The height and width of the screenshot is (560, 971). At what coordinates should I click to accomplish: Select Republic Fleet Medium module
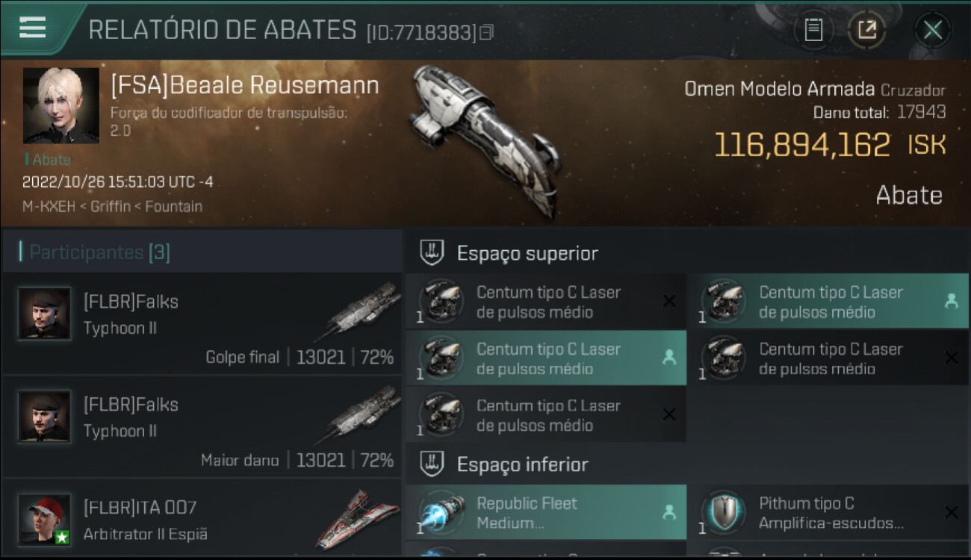(546, 512)
